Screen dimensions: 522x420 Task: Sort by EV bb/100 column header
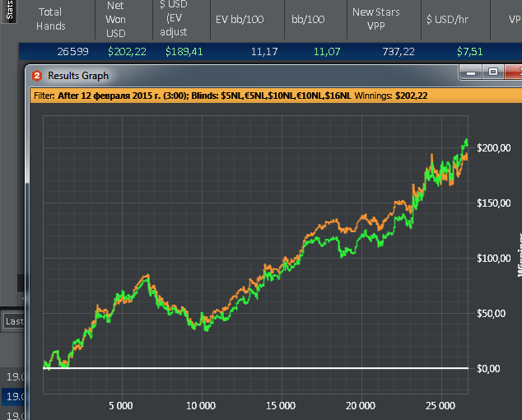click(240, 19)
